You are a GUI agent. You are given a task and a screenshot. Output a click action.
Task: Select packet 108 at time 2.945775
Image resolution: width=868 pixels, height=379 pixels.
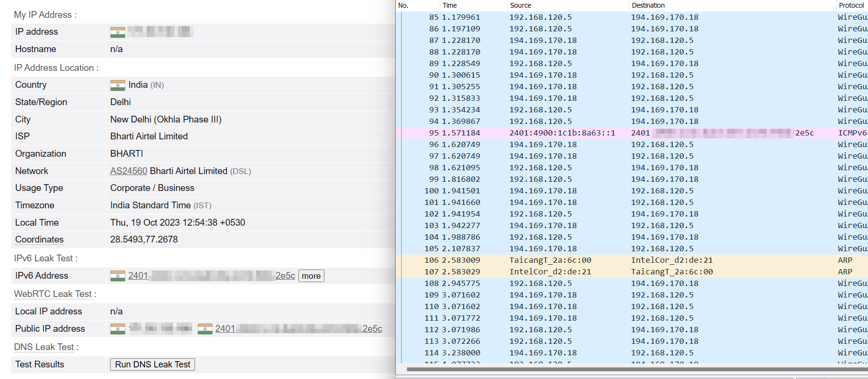point(632,283)
